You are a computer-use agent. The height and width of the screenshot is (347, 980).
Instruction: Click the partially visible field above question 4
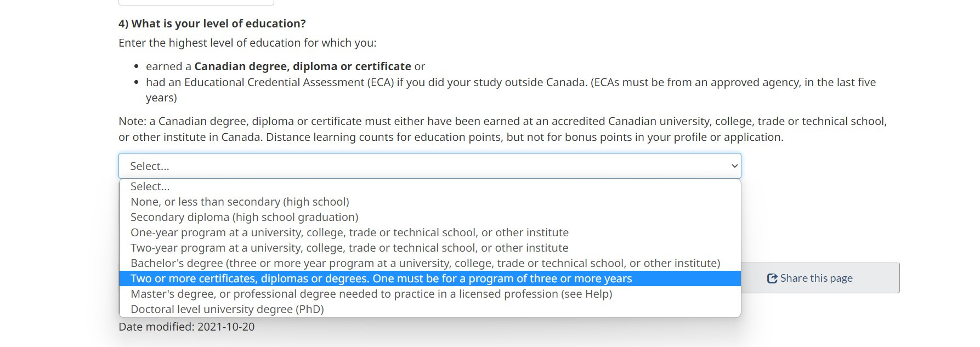click(196, 2)
